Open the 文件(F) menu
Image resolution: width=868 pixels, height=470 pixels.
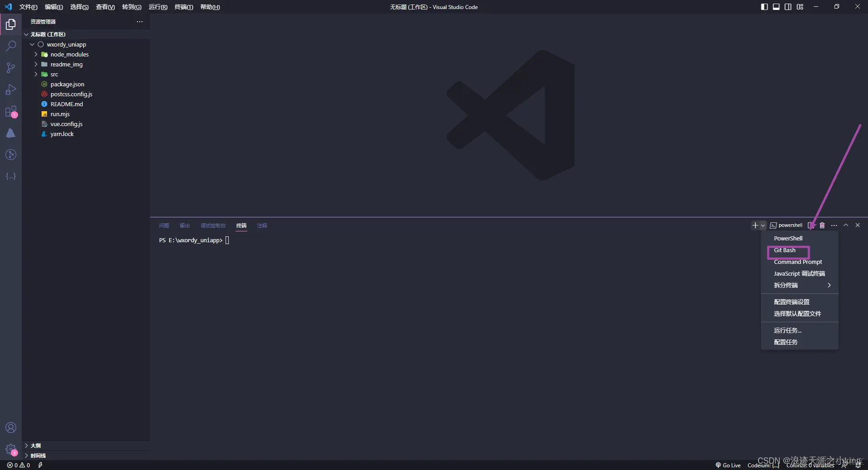28,7
